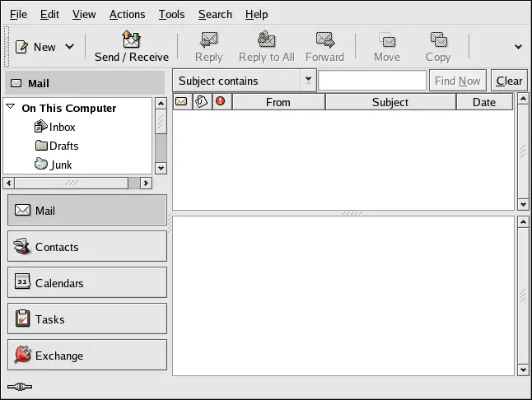Click the Move message icon
Image resolution: width=532 pixels, height=400 pixels.
(386, 40)
